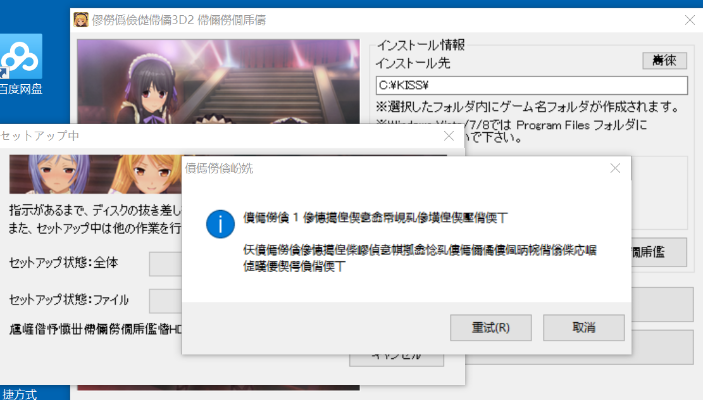Close the disk prompt message dialog
The image size is (703, 400).
click(615, 168)
